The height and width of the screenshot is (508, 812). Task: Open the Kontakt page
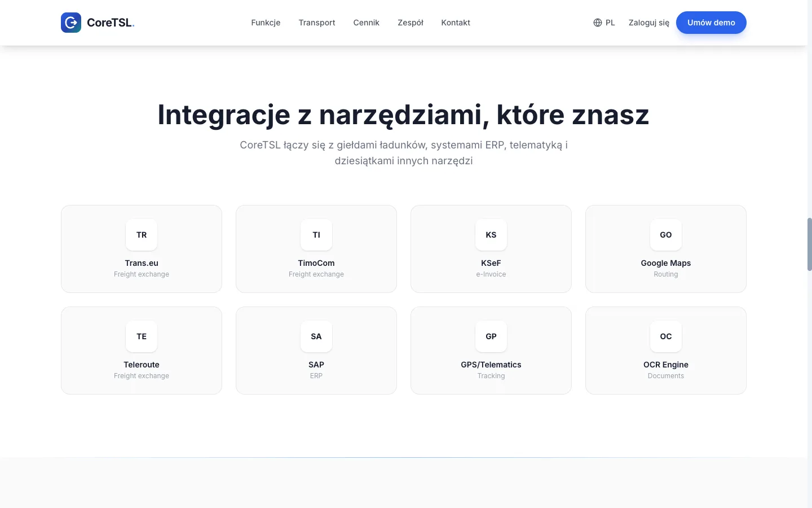point(456,23)
